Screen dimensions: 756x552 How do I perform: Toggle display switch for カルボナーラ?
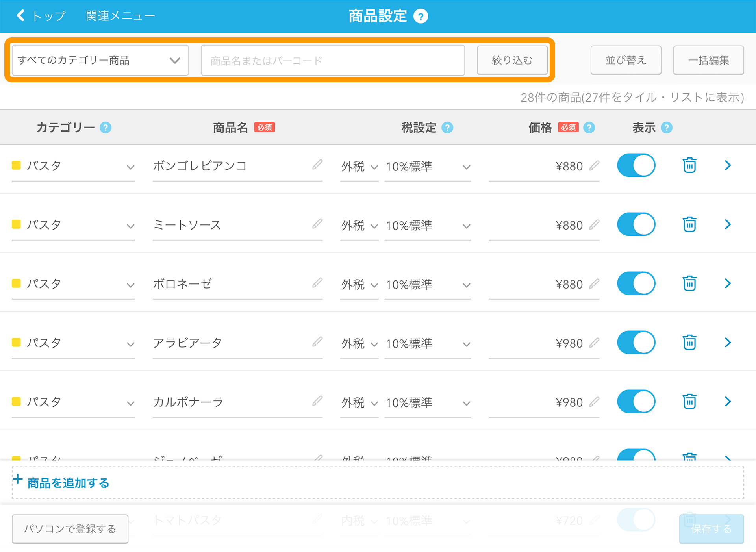[636, 401]
